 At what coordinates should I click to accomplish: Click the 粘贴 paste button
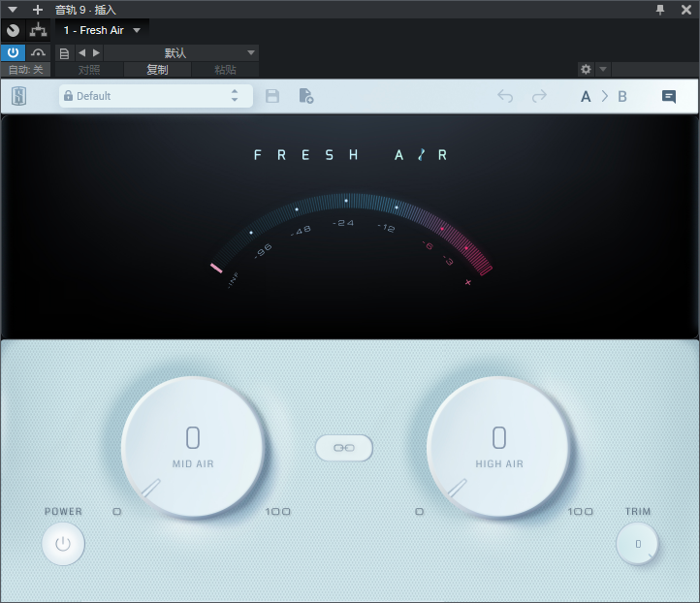click(226, 70)
